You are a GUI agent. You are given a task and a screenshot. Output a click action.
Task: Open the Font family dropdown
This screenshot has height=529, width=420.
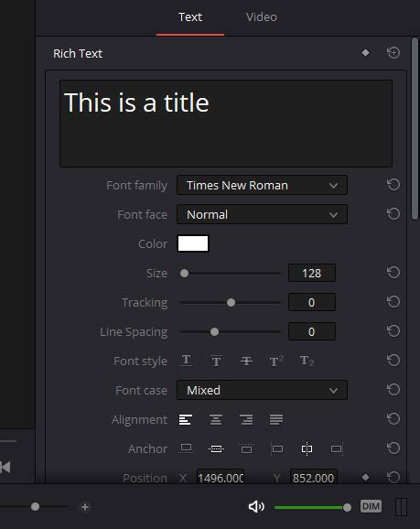pyautogui.click(x=262, y=185)
